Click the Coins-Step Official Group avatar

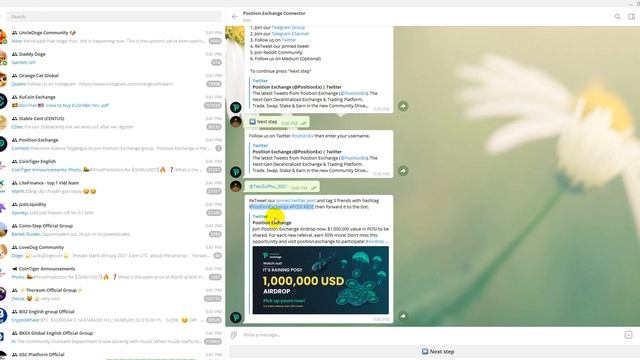[x=2, y=230]
